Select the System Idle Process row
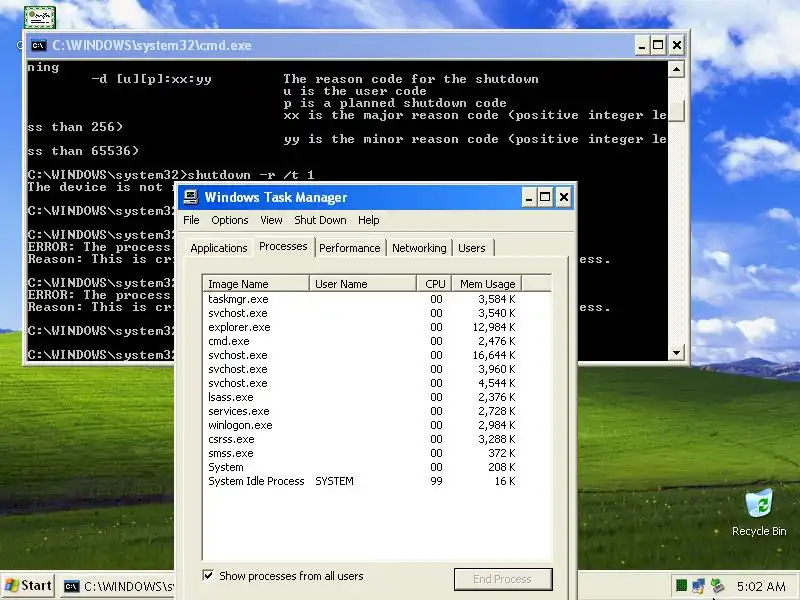Image resolution: width=800 pixels, height=600 pixels. click(x=362, y=481)
